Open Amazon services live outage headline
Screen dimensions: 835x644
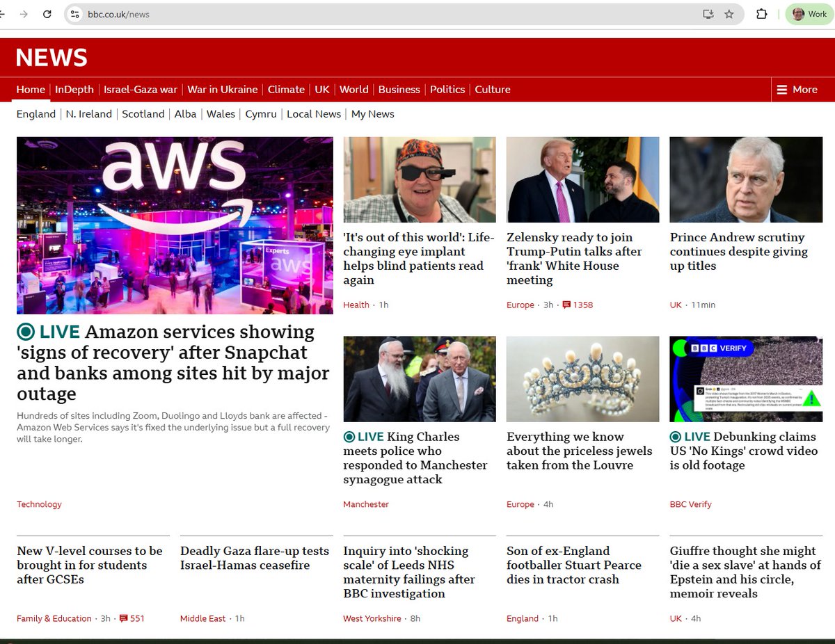click(173, 362)
